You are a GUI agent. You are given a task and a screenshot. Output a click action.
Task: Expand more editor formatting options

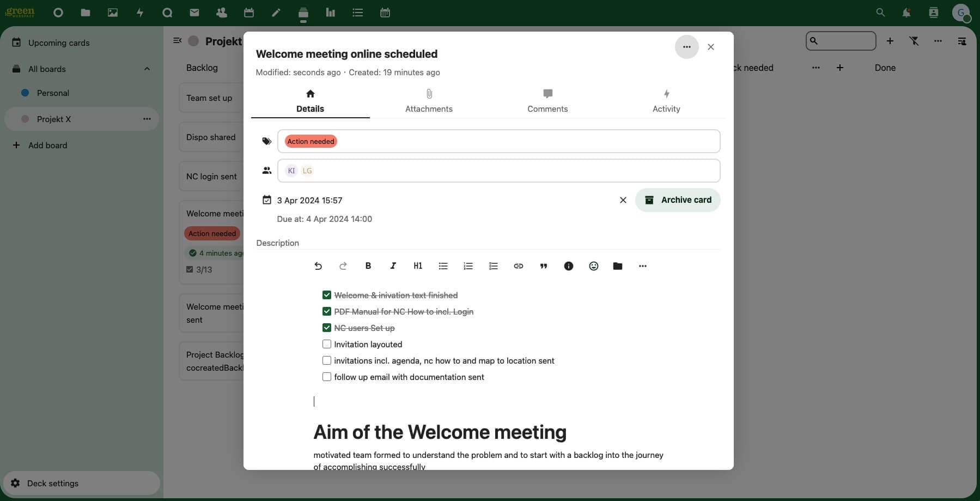(x=642, y=266)
